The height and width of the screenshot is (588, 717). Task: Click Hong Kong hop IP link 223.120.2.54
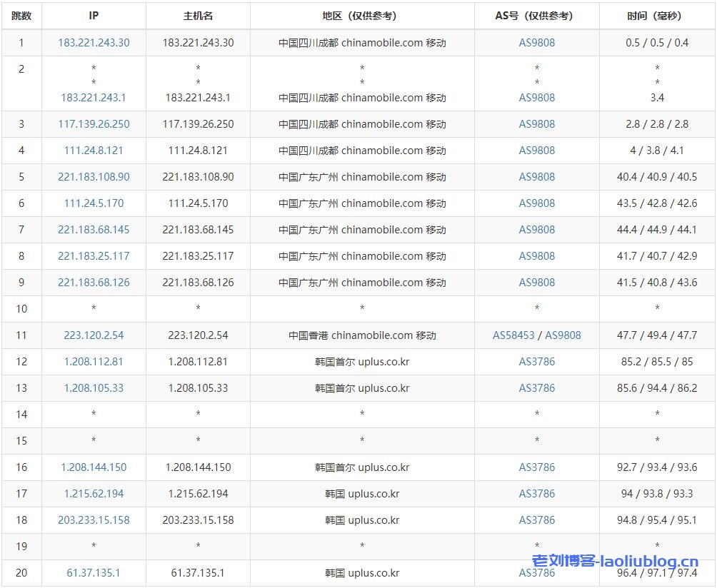coord(94,335)
